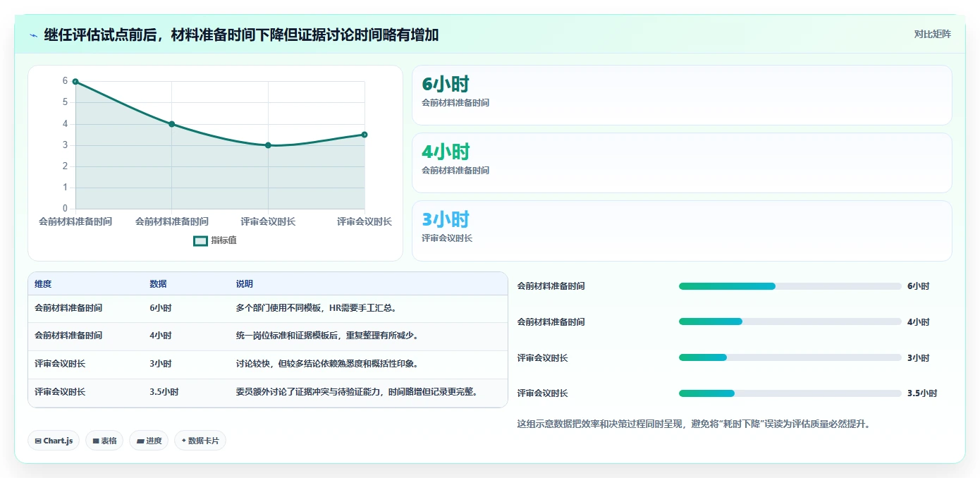Click the table cell reading 6小时
The width and height of the screenshot is (980, 478).
pyautogui.click(x=161, y=308)
